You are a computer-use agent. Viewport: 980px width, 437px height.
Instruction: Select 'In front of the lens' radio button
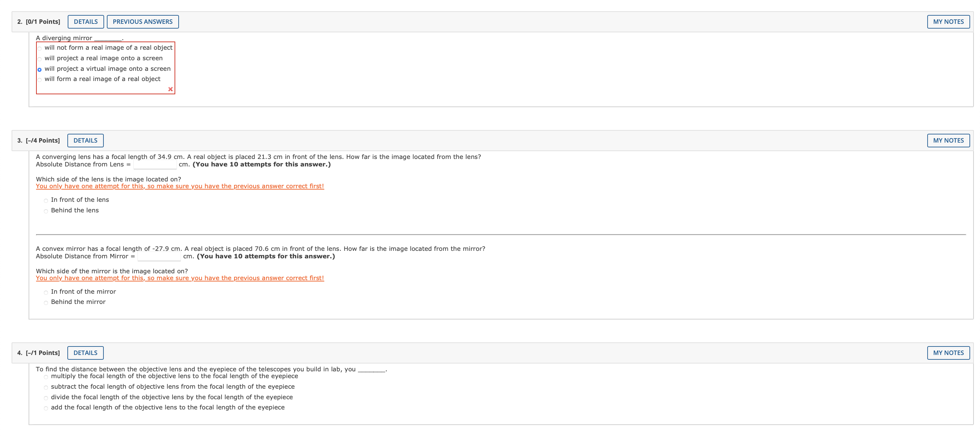46,200
